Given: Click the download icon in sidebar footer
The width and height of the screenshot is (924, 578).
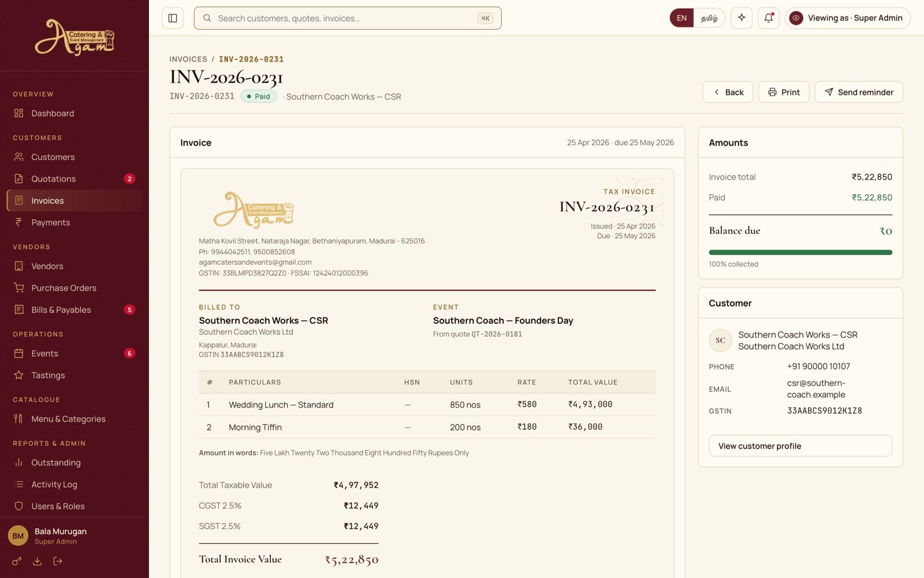Looking at the screenshot, I should pyautogui.click(x=38, y=561).
